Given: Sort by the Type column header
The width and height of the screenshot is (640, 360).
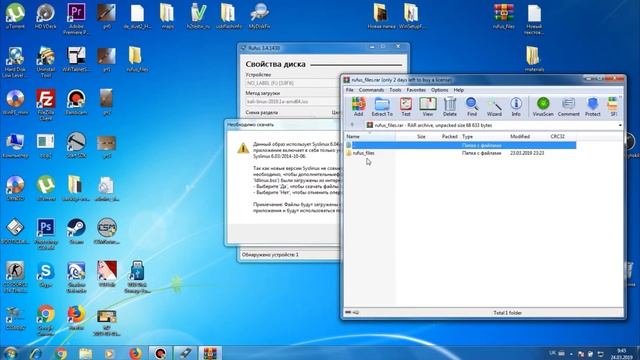Looking at the screenshot, I should 484,136.
